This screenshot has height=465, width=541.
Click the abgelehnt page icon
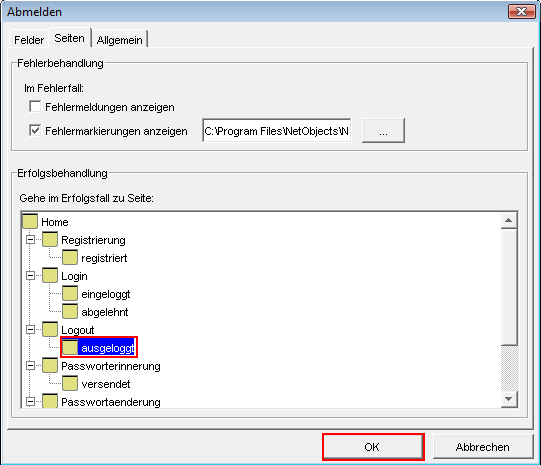[70, 311]
